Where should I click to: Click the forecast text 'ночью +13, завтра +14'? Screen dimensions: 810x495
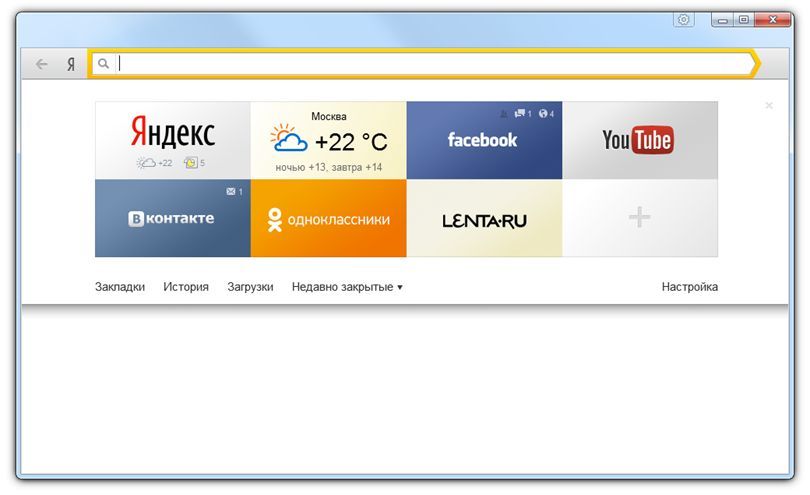click(x=329, y=167)
